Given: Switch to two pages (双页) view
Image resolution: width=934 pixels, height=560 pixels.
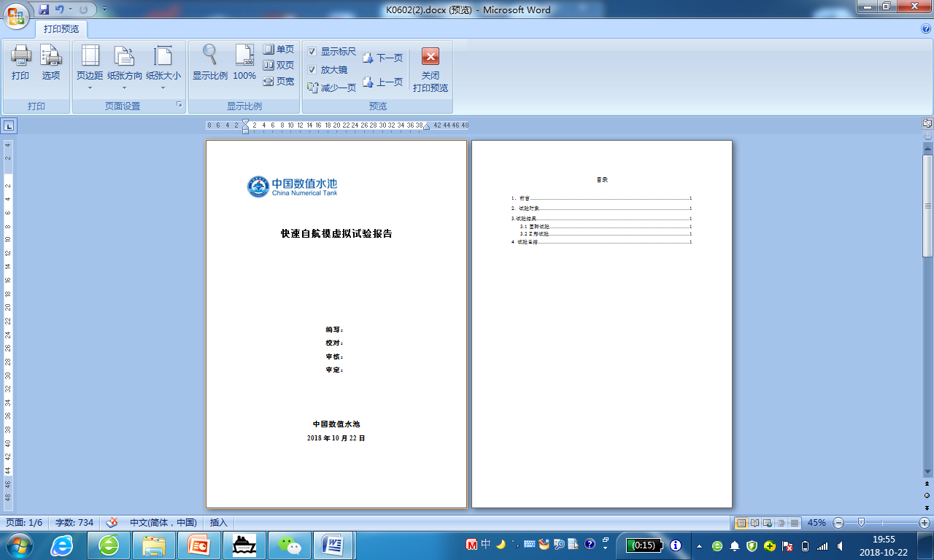Looking at the screenshot, I should [279, 66].
